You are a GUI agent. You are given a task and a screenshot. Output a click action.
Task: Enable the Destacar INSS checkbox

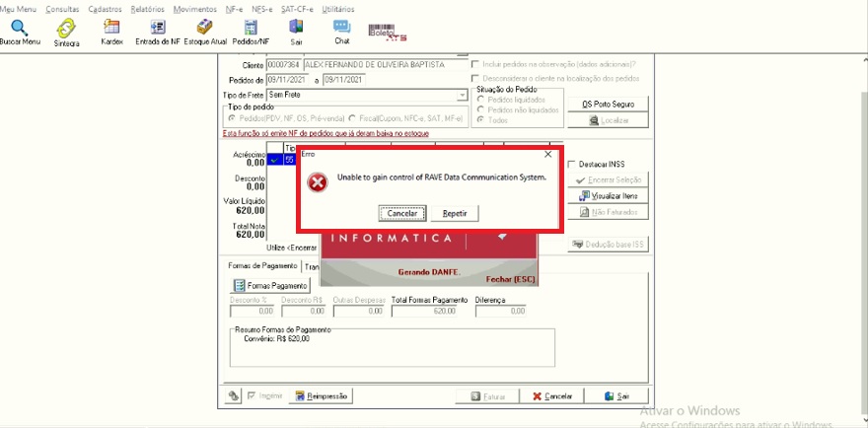[x=572, y=164]
